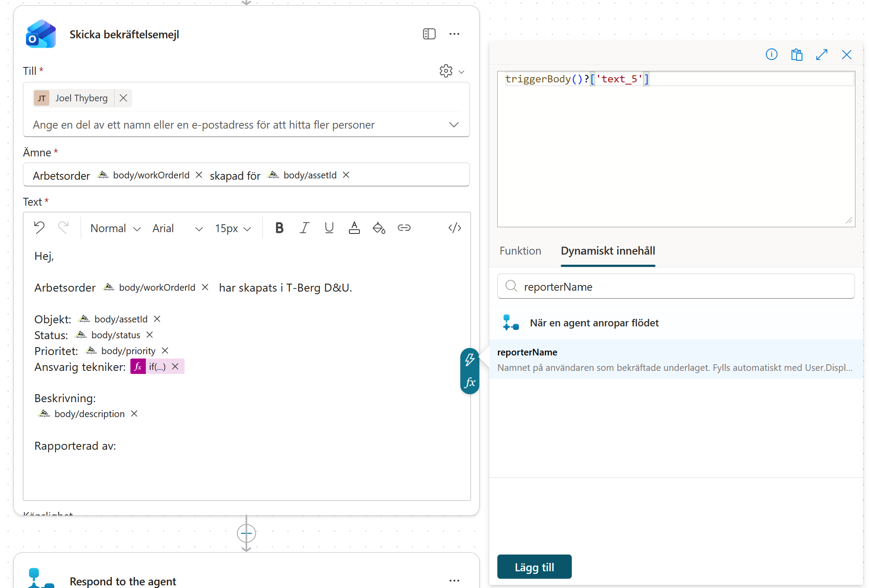This screenshot has width=870, height=588.
Task: Open the Normal paragraph style dropdown
Action: tap(115, 228)
